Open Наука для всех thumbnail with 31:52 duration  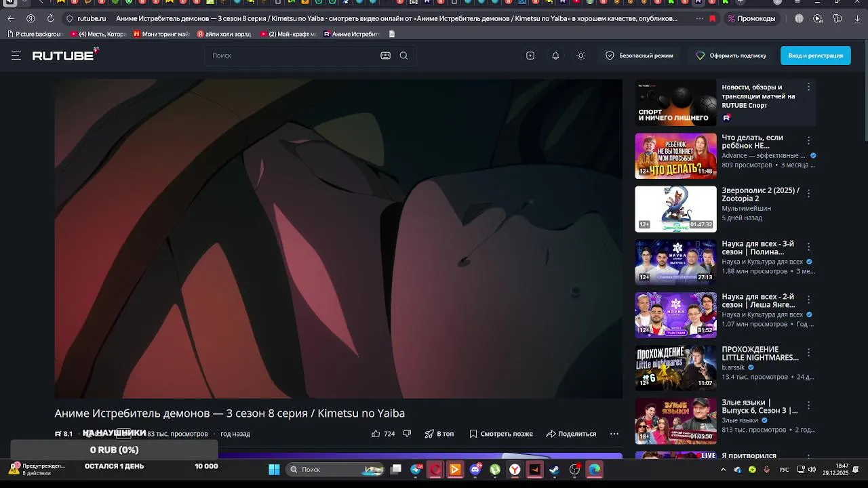click(675, 314)
